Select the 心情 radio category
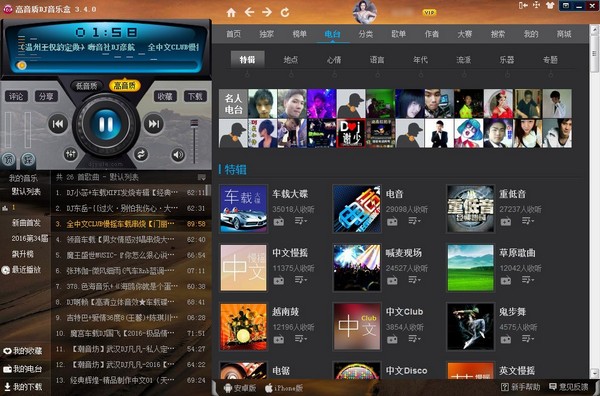 334,60
